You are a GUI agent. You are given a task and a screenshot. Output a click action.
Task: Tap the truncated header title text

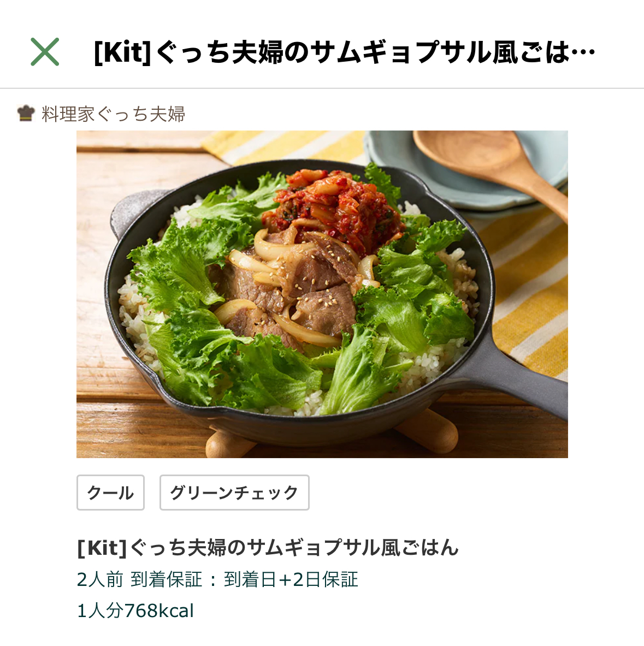[x=345, y=52]
